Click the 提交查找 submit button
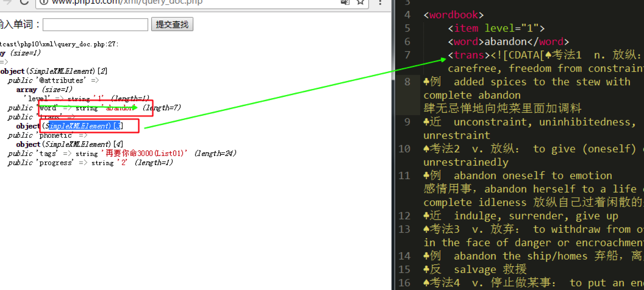This screenshot has height=290, width=644. tap(172, 24)
